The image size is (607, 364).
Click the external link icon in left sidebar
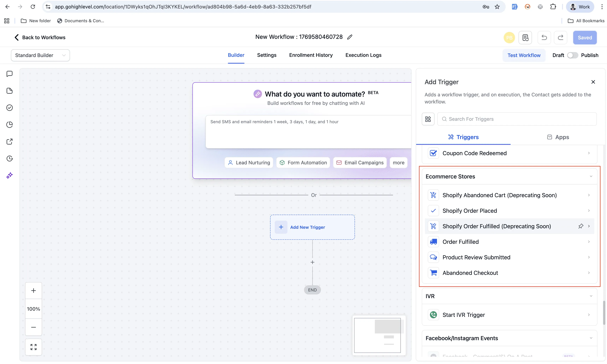[9, 142]
